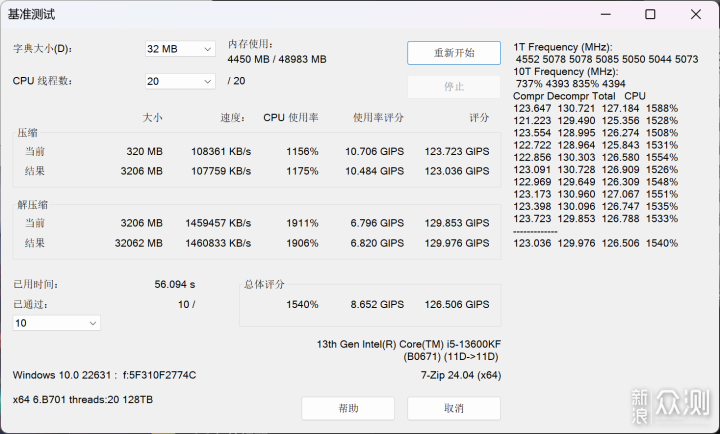This screenshot has height=434, width=720.
Task: Click the 取消 cancel button
Action: click(x=454, y=408)
